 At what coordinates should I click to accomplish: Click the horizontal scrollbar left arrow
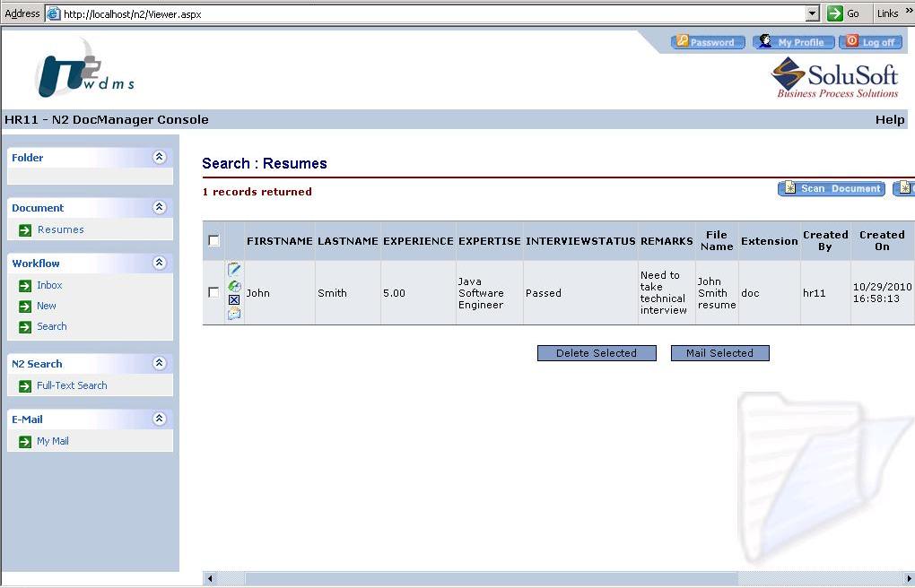210,579
